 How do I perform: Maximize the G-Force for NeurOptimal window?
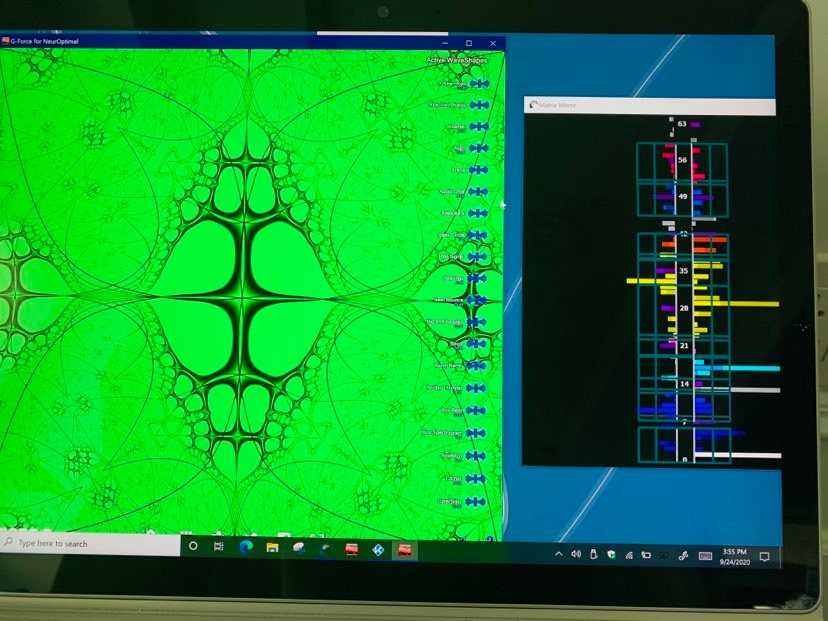point(469,43)
